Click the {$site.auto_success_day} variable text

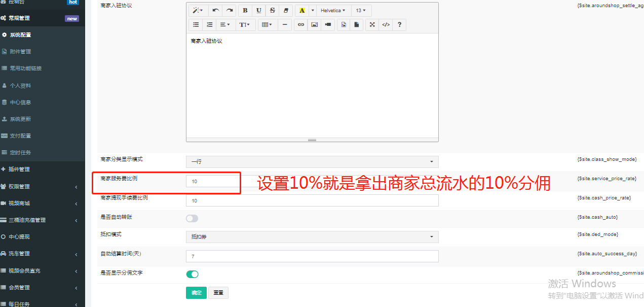tap(606, 253)
